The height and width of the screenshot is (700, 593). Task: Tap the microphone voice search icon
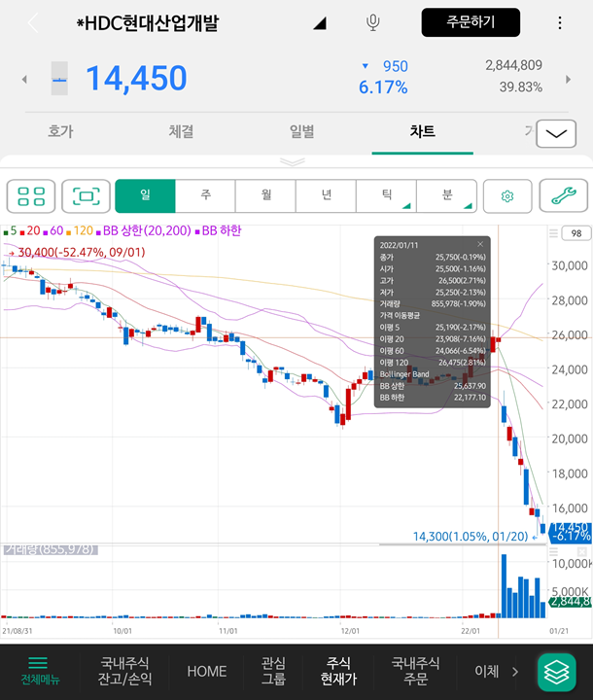pos(373,22)
